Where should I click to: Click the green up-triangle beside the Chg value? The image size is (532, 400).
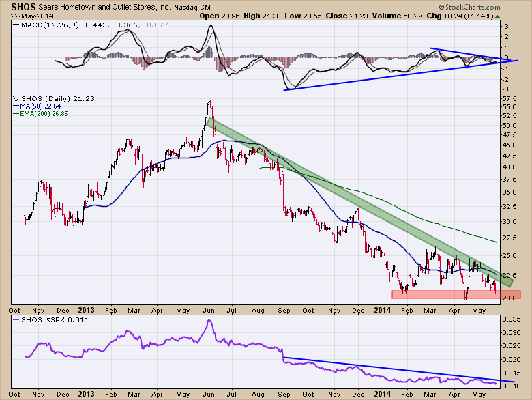click(x=497, y=16)
